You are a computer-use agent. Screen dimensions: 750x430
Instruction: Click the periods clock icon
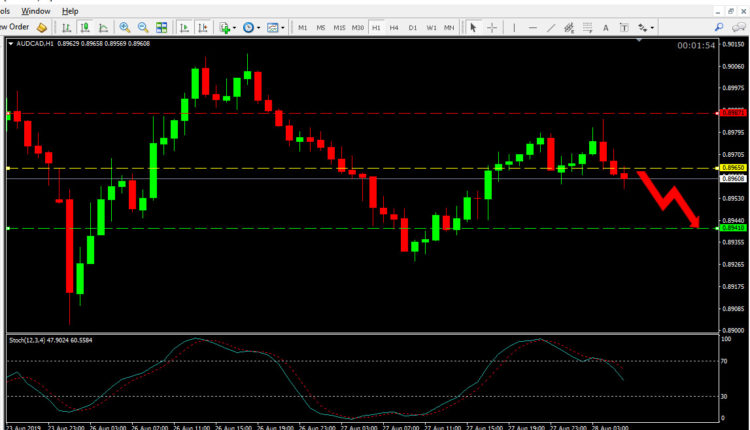[248, 28]
